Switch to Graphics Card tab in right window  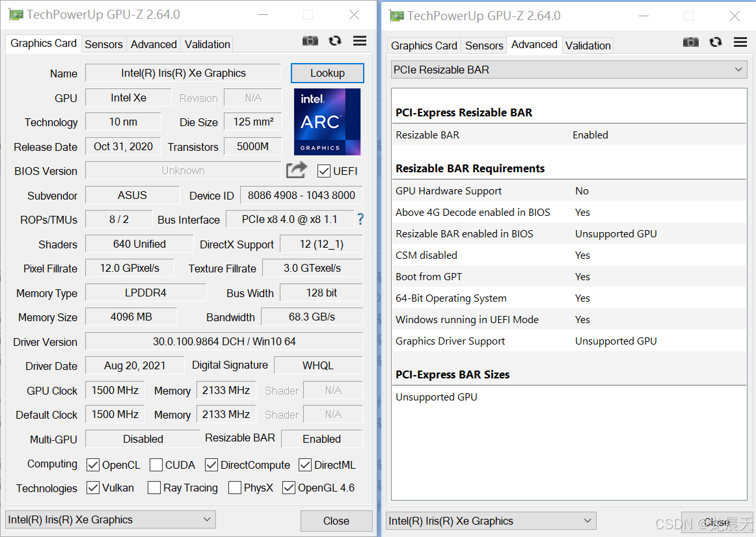[x=424, y=46]
